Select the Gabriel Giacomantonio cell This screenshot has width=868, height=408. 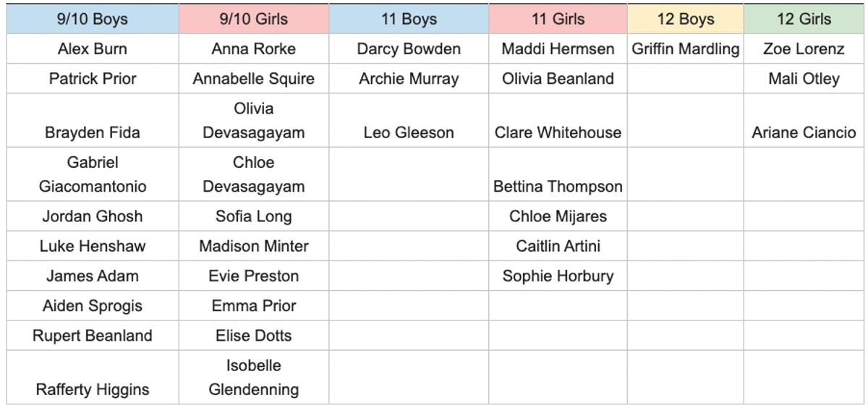[x=93, y=174]
